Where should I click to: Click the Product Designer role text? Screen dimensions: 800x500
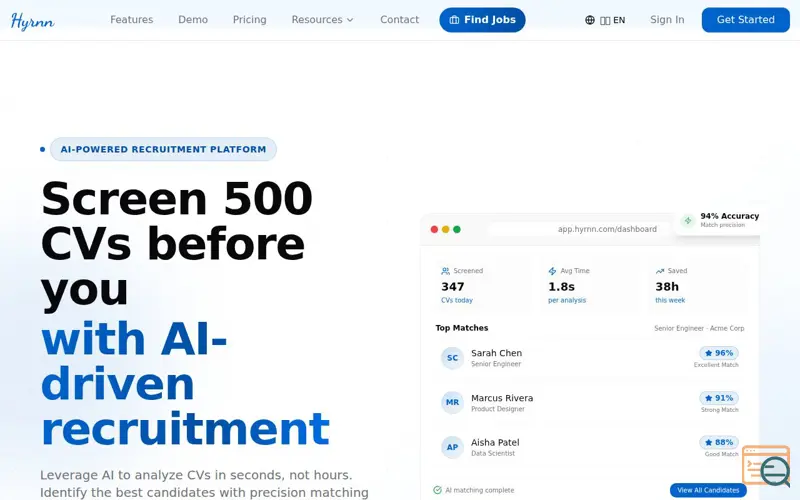497,409
